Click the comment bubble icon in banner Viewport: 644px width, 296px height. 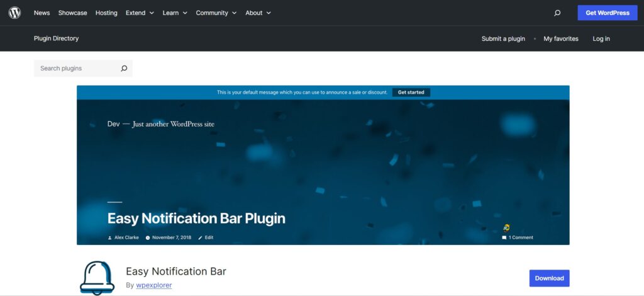[x=504, y=237]
